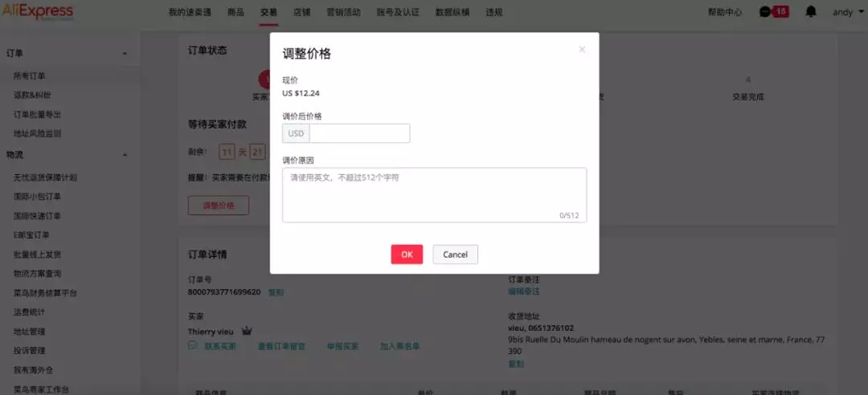Open the 交易 top menu tab
Viewport: 868px width, 395px height.
click(x=268, y=12)
